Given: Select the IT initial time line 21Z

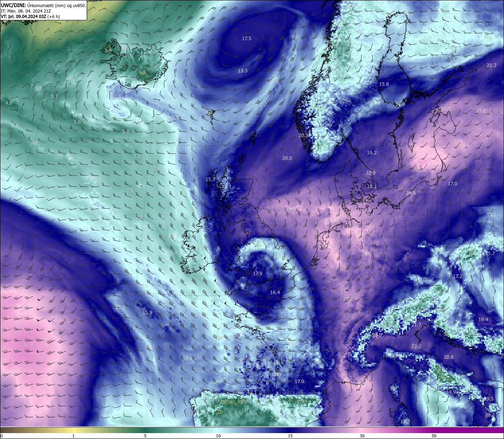Looking at the screenshot, I should tap(26, 11).
